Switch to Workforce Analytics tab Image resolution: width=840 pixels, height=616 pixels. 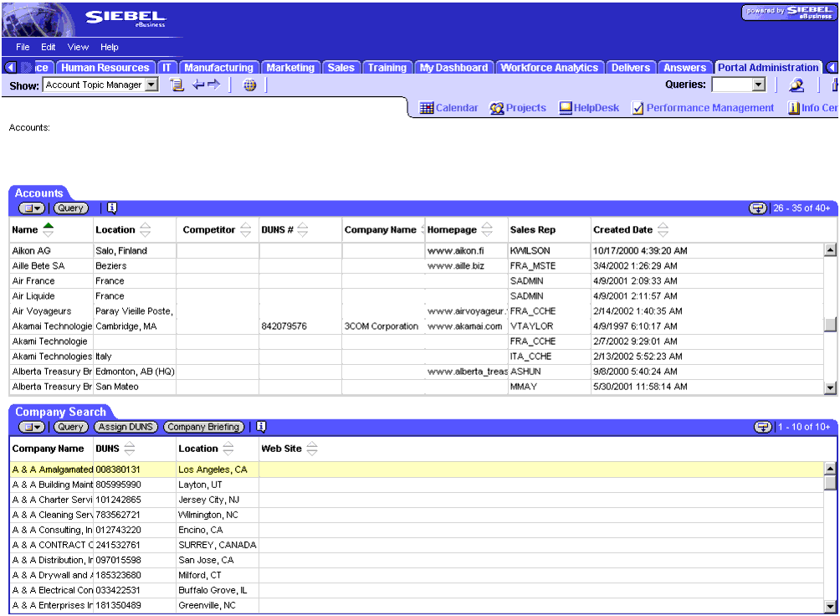point(549,68)
